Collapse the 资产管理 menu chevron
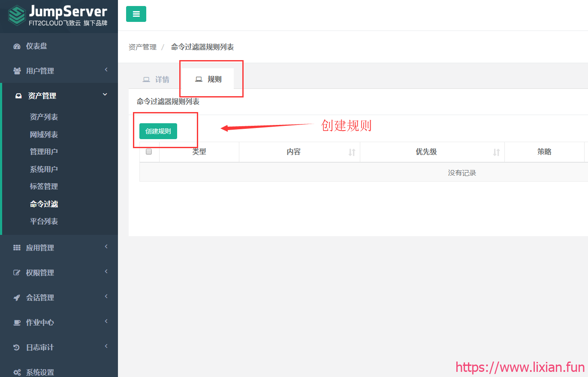The width and height of the screenshot is (588, 377). click(x=105, y=94)
